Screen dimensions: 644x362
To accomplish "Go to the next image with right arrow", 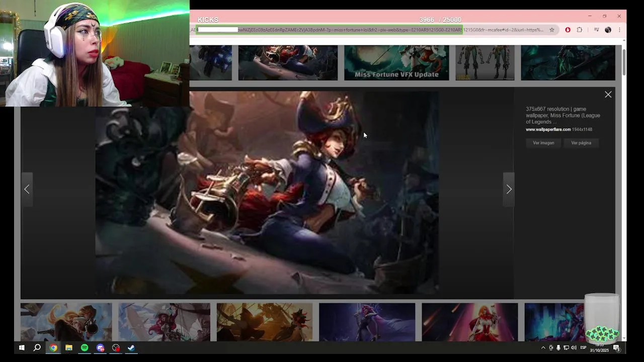I will [509, 190].
